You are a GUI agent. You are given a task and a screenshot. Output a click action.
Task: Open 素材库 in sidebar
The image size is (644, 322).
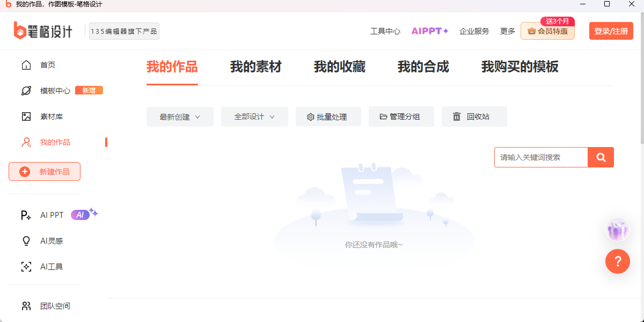(51, 116)
